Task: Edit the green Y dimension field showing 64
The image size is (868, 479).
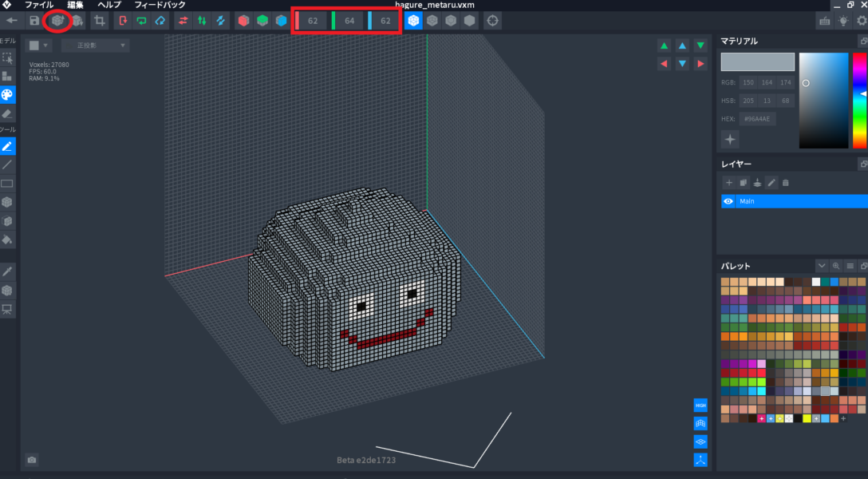Action: click(x=348, y=21)
